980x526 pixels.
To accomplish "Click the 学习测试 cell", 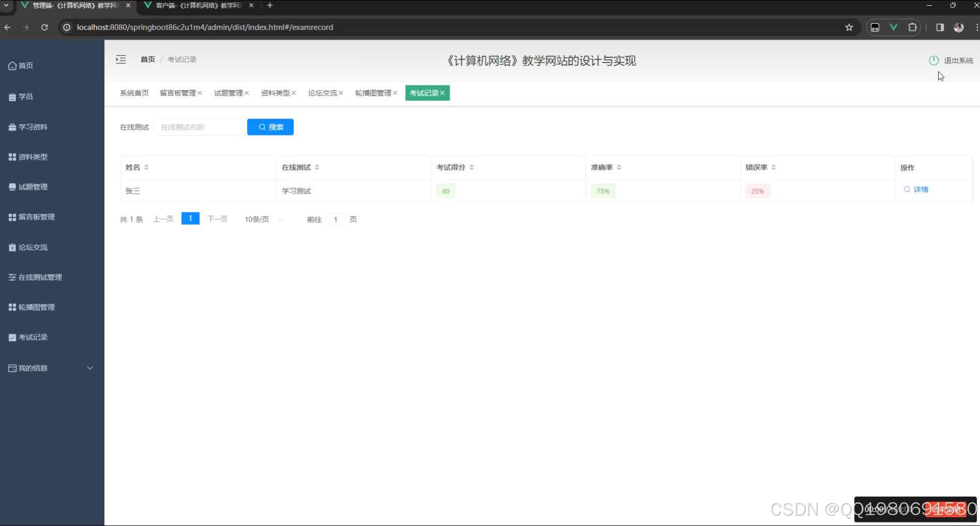I will (x=296, y=191).
